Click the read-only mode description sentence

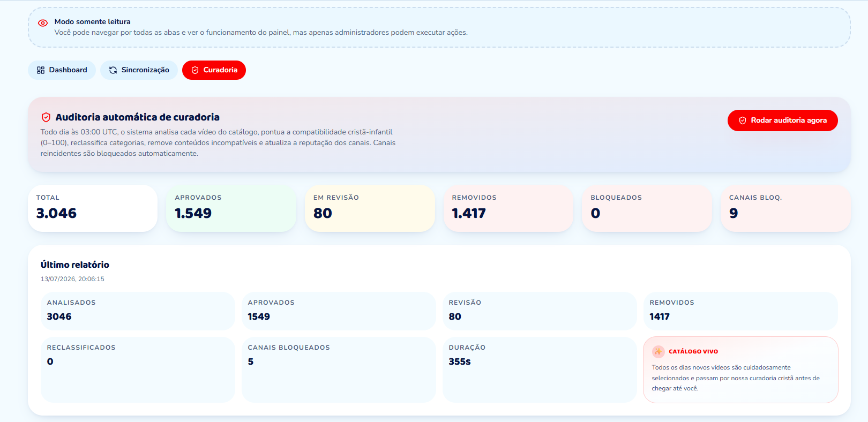tap(261, 33)
